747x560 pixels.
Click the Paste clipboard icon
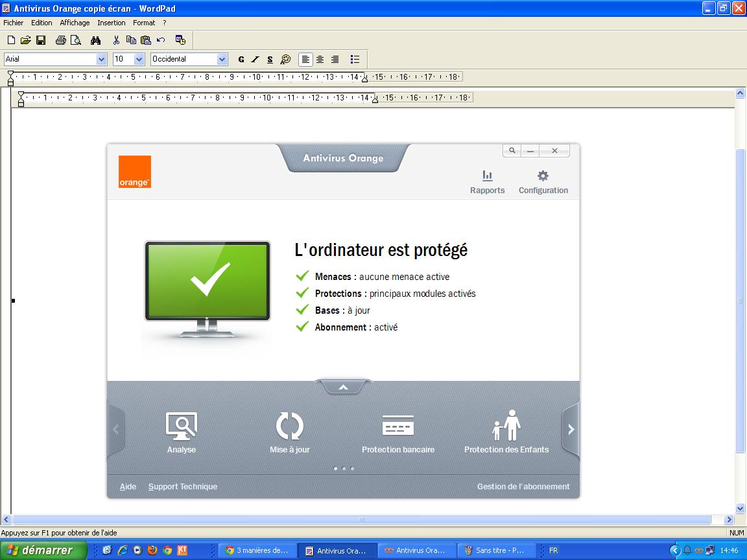pos(146,40)
